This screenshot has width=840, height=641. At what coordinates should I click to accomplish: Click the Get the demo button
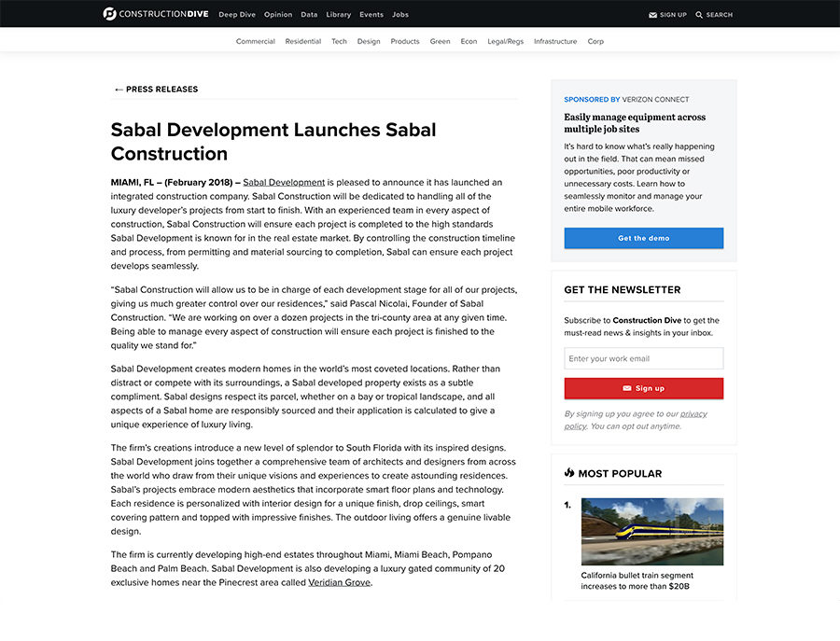[x=643, y=238]
